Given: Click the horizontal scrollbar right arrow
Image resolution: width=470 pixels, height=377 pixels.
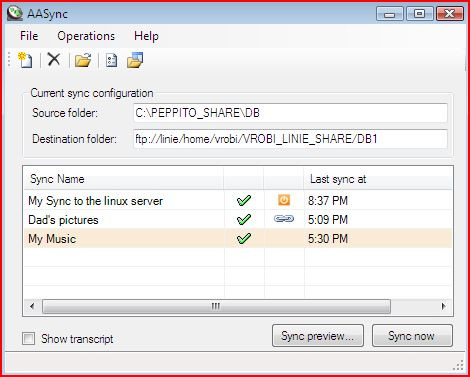Looking at the screenshot, I should (x=443, y=306).
